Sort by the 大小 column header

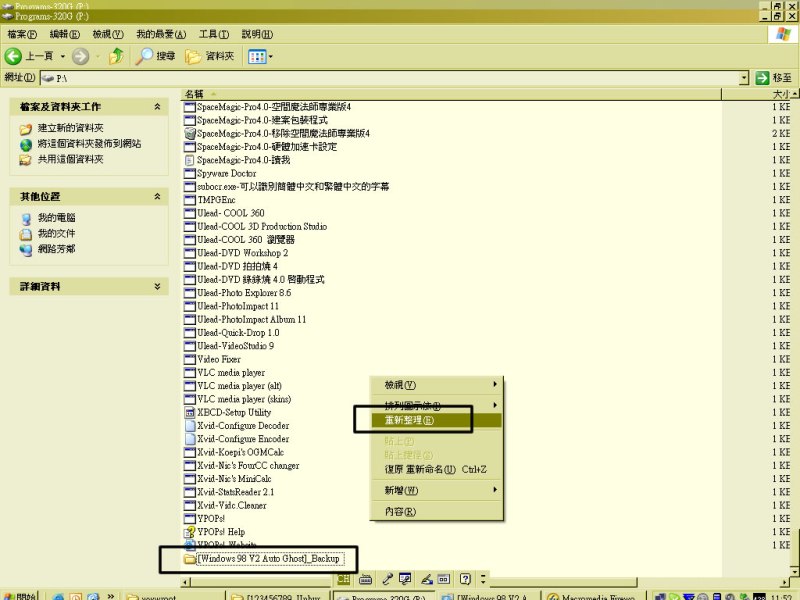(x=757, y=94)
